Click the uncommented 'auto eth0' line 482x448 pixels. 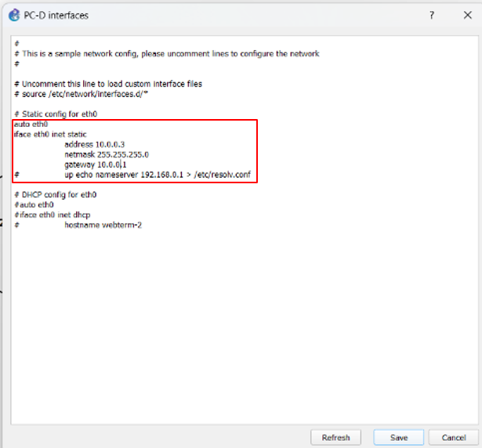coord(31,125)
